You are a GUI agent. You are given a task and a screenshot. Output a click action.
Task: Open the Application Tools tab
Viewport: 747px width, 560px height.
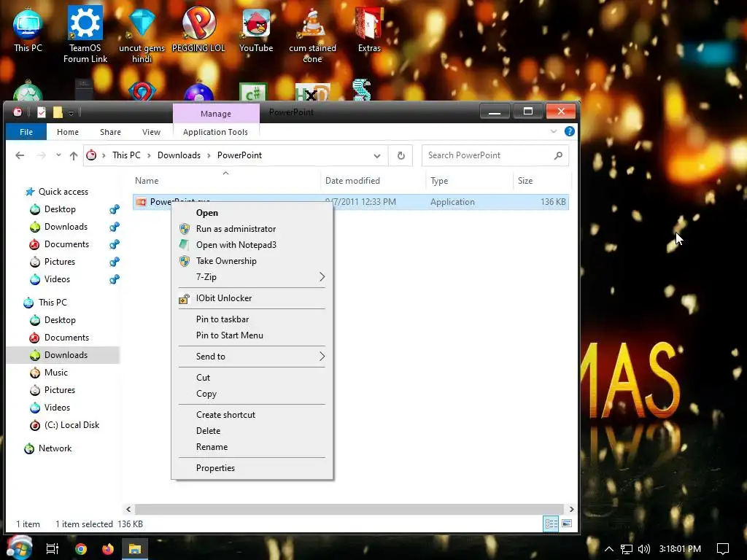click(215, 132)
